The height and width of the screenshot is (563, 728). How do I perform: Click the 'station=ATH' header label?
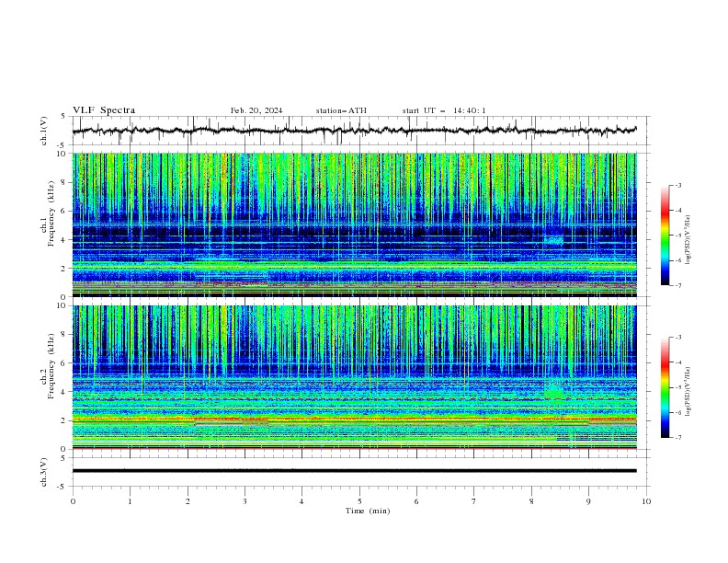(x=341, y=110)
